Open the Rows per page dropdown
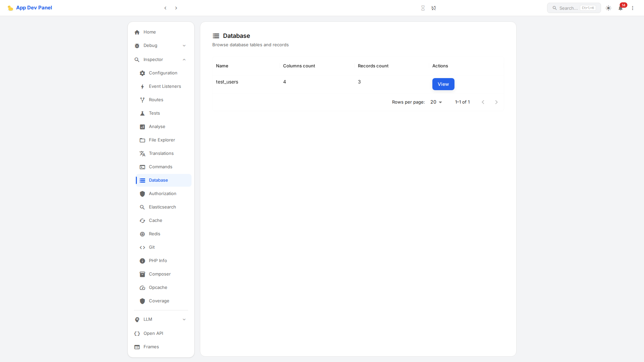Viewport: 644px width, 362px height. 436,102
